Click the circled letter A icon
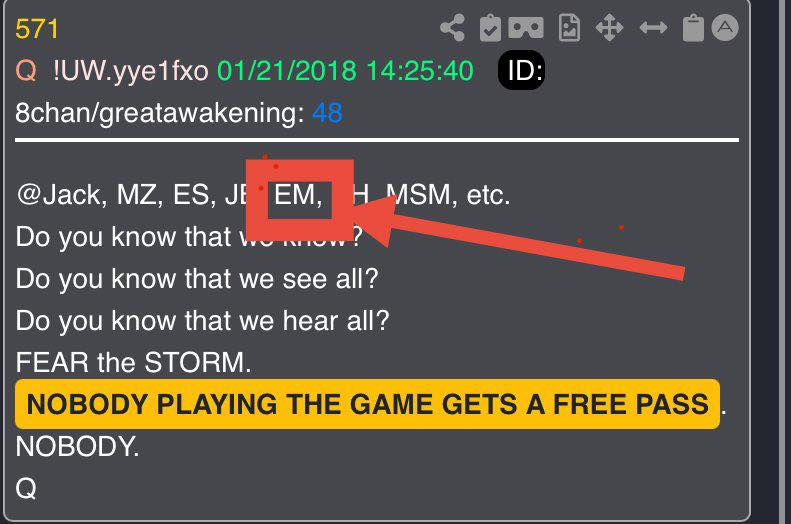This screenshot has height=524, width=791. [725, 28]
